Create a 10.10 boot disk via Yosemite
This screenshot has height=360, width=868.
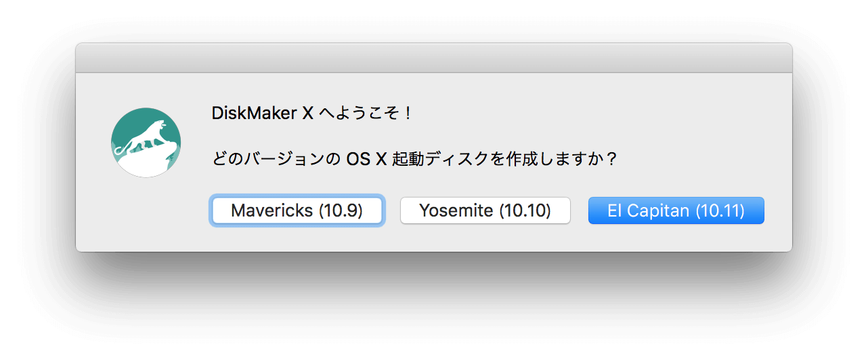pyautogui.click(x=485, y=210)
